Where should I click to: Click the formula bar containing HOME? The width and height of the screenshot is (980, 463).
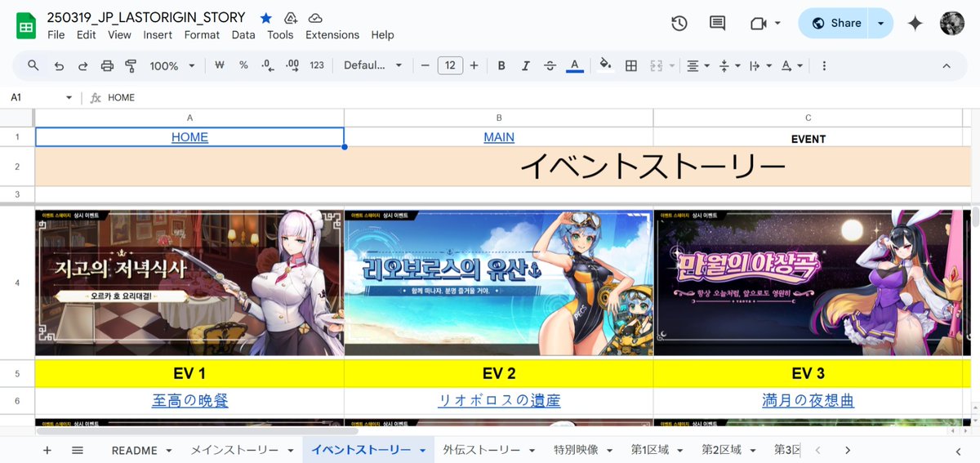[x=539, y=97]
